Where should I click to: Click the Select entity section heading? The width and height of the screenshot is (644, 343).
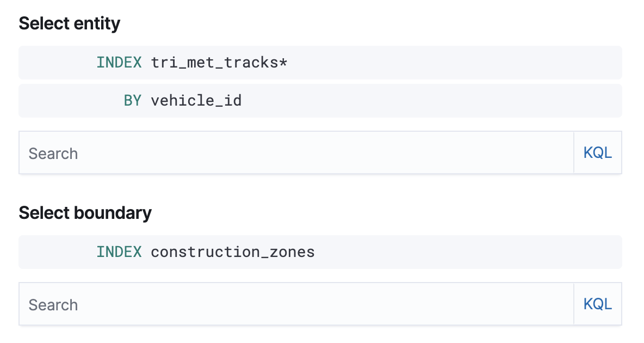coord(69,23)
